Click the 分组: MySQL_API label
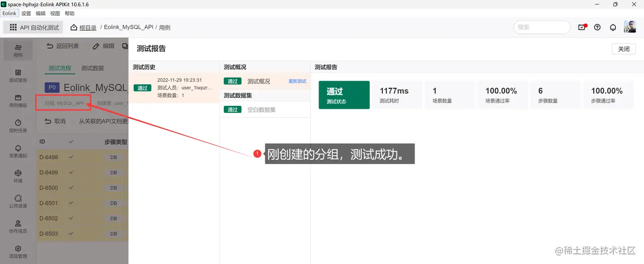 pos(64,103)
